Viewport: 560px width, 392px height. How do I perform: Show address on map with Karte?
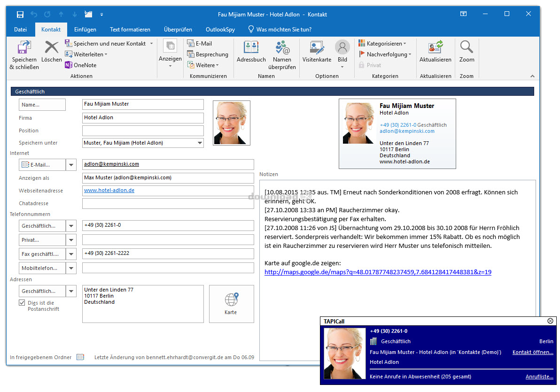point(232,304)
